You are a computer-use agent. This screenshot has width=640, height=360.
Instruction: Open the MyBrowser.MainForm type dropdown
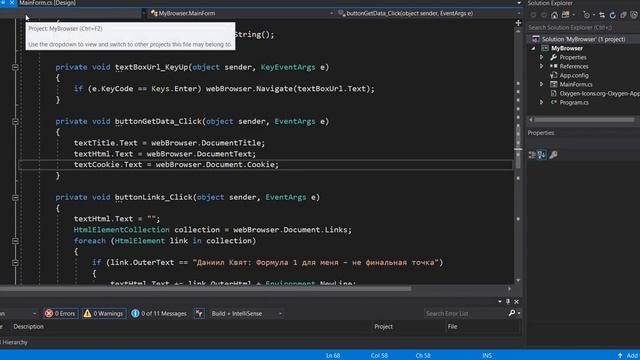click(x=242, y=13)
